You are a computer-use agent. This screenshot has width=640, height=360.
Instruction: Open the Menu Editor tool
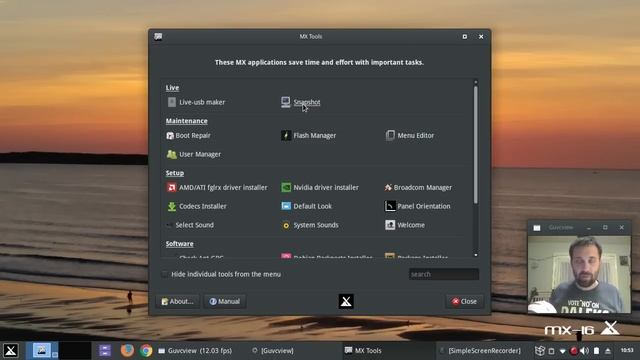pyautogui.click(x=410, y=136)
